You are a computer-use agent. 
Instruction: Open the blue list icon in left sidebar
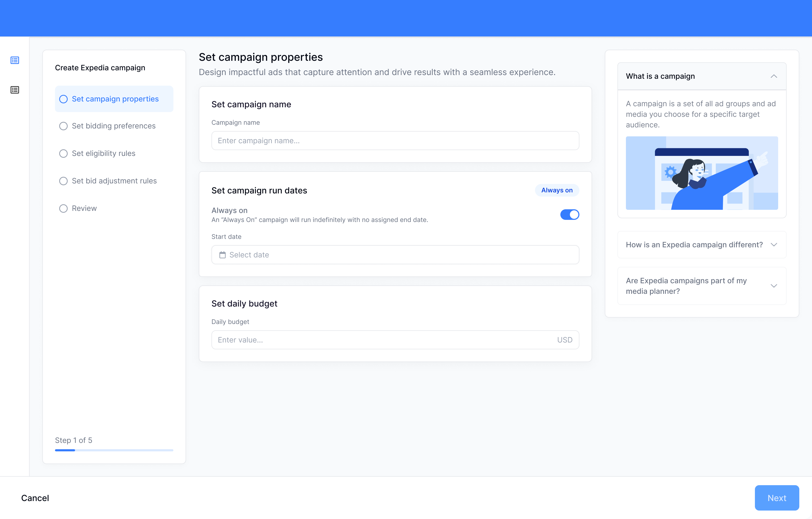[x=15, y=60]
